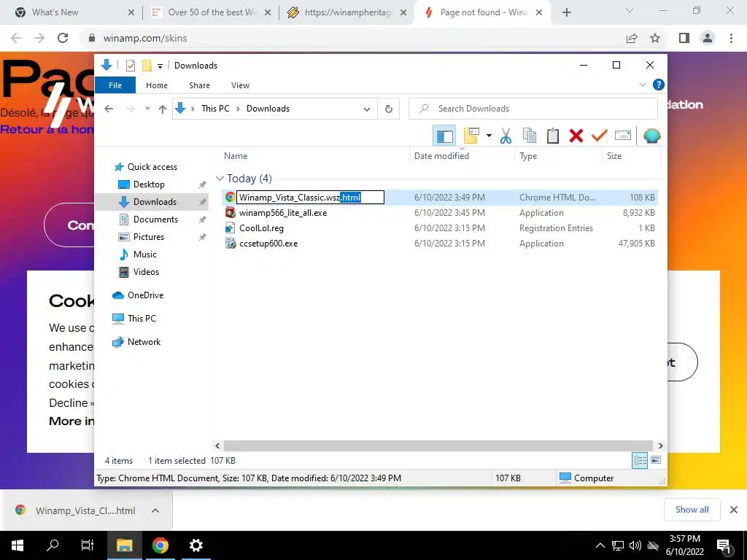Select This PC in navigation pane
This screenshot has height=560, width=747.
pos(142,319)
